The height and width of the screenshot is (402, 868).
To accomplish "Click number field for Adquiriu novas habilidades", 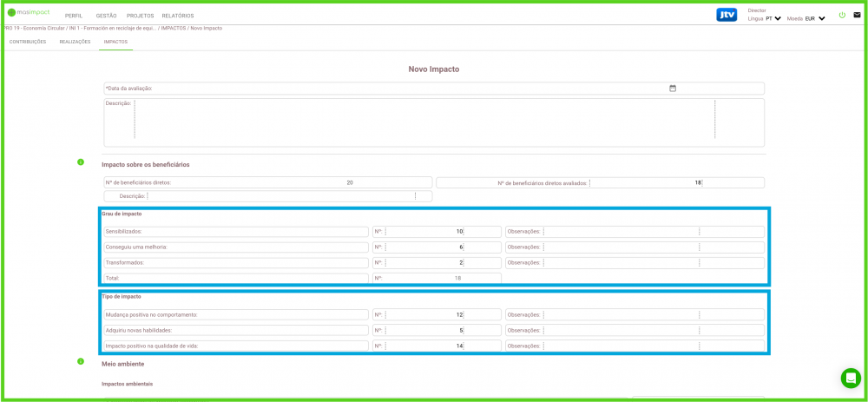I will click(x=424, y=331).
